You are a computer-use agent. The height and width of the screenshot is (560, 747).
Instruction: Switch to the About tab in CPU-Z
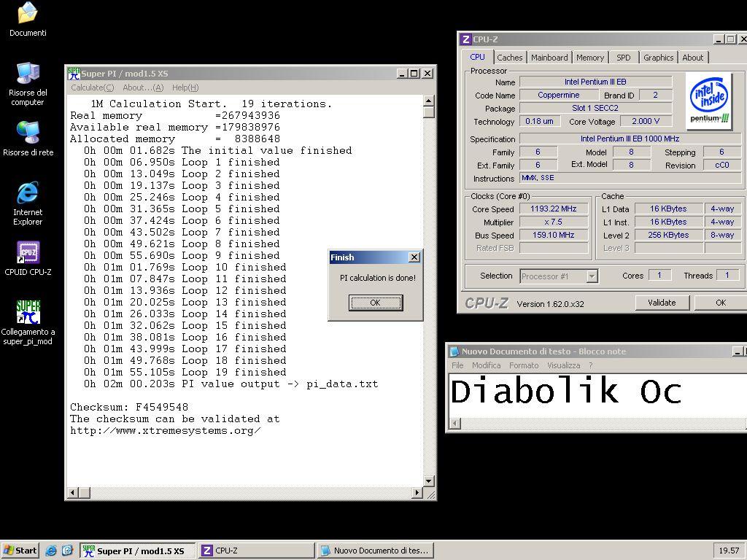tap(692, 58)
